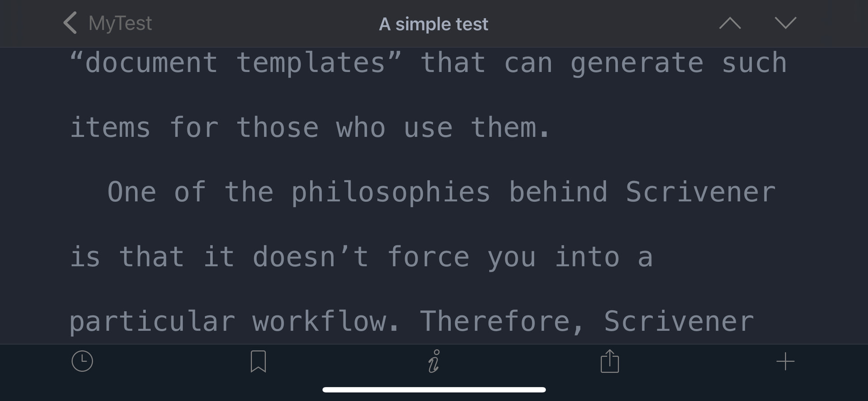Go to previous document with up chevron
The width and height of the screenshot is (868, 401).
(730, 23)
